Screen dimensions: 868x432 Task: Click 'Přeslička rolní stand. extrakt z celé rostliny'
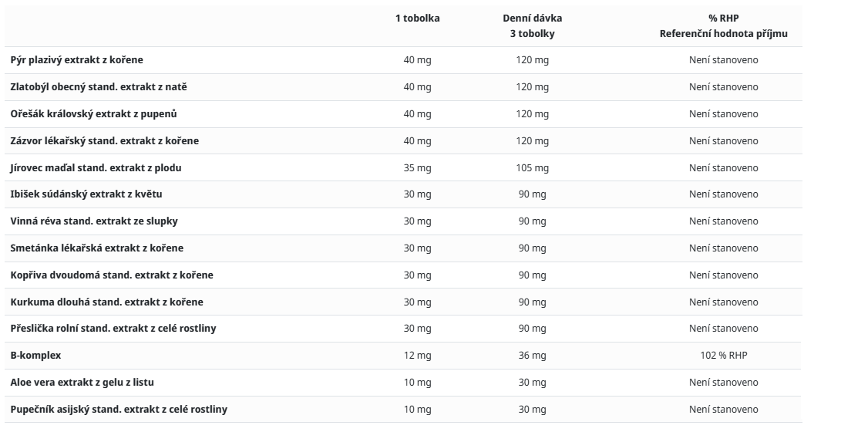pyautogui.click(x=113, y=329)
